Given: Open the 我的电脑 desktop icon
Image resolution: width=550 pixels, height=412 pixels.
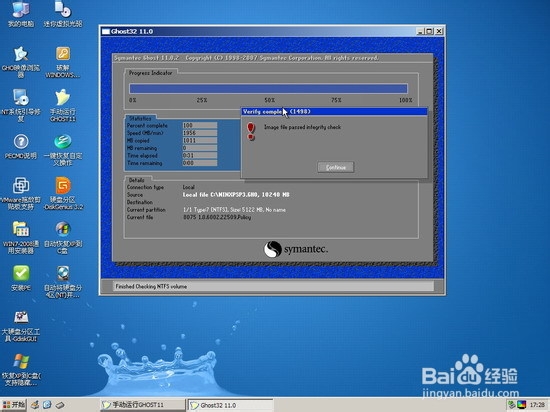Looking at the screenshot, I should 21,14.
